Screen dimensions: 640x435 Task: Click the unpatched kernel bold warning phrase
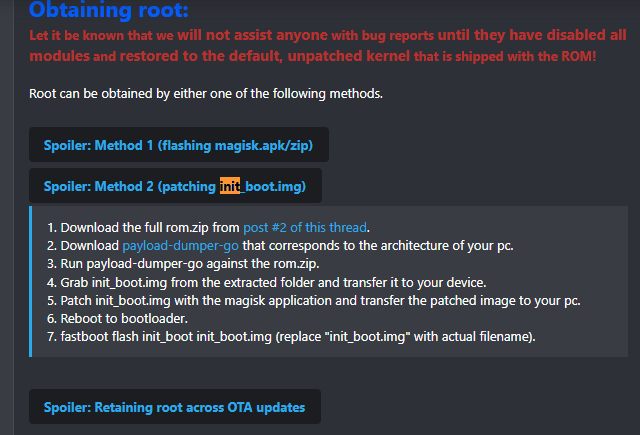[349, 56]
